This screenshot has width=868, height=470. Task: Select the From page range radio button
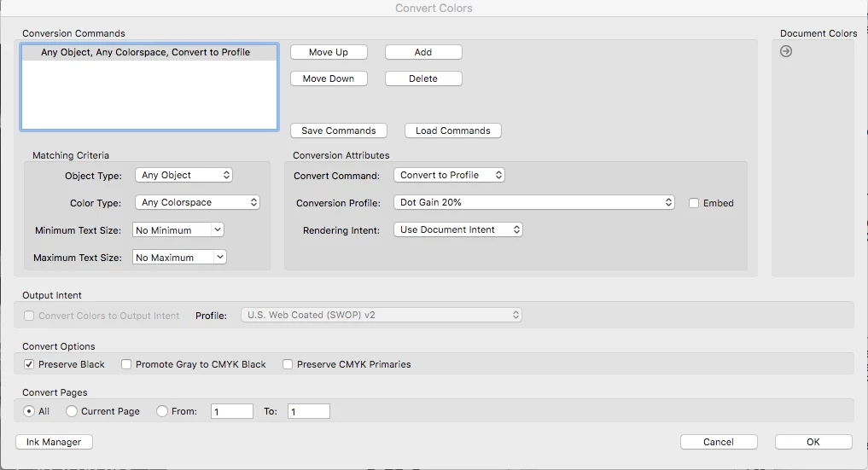pos(161,411)
